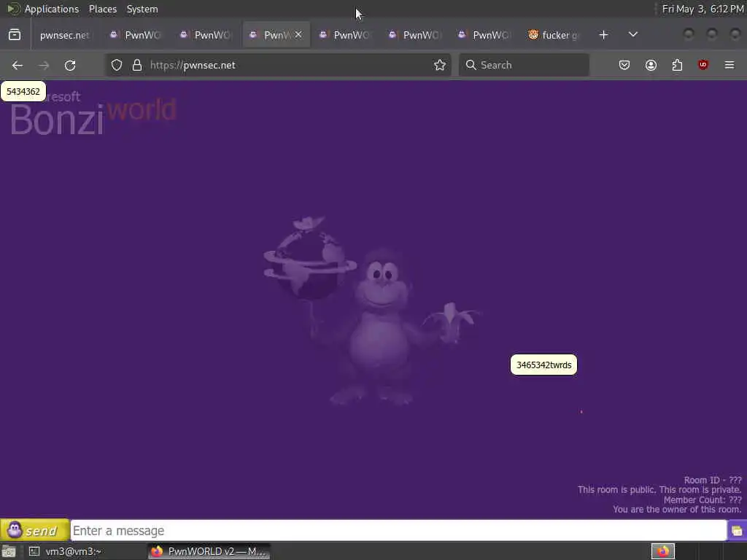Open the uBlock Origin extension icon

click(x=703, y=65)
